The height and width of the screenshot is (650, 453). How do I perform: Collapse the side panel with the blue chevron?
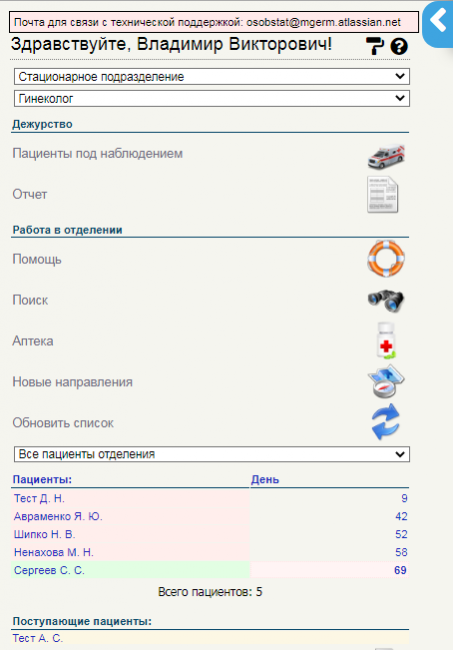coord(438,22)
